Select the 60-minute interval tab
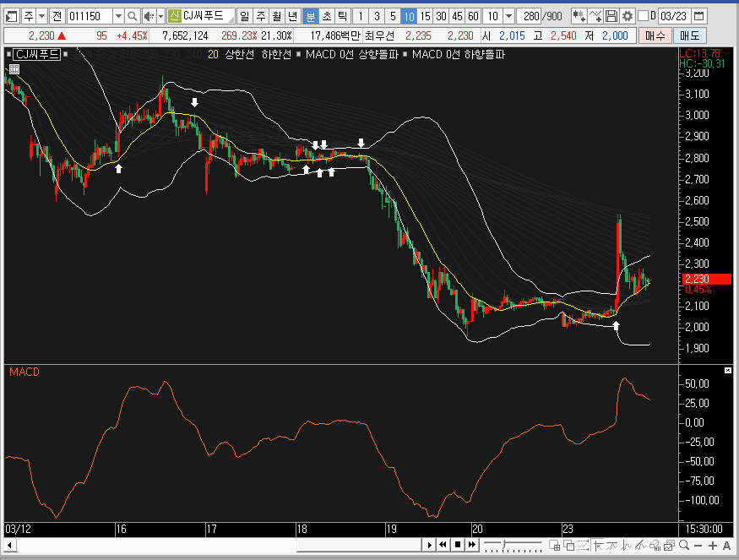Viewport: 739px width, 560px height. 473,17
